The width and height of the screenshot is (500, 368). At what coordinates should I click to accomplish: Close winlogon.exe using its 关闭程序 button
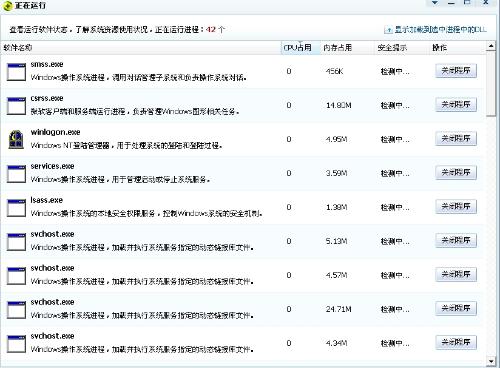coord(456,139)
